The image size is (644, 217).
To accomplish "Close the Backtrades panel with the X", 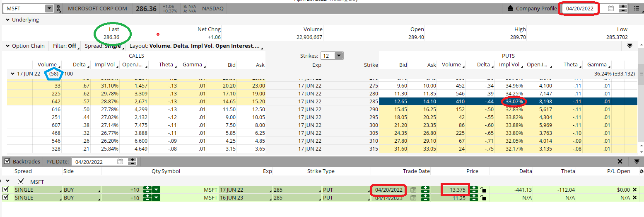I will pos(620,161).
